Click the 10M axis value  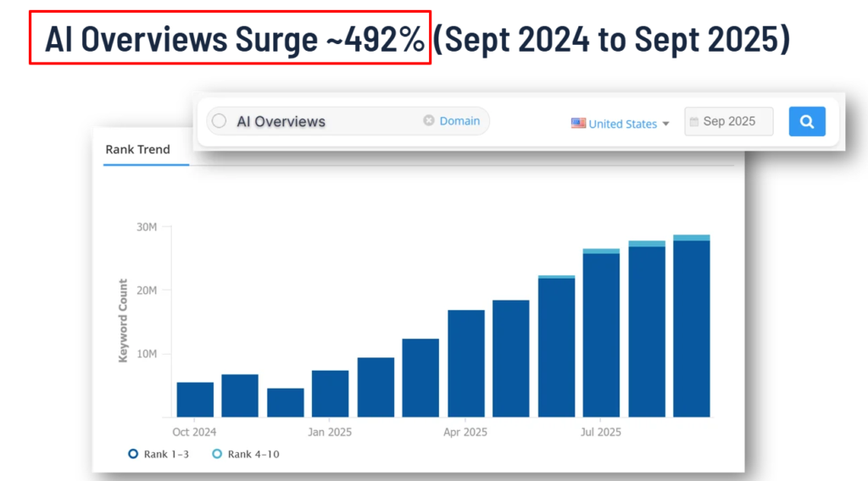[x=147, y=354]
